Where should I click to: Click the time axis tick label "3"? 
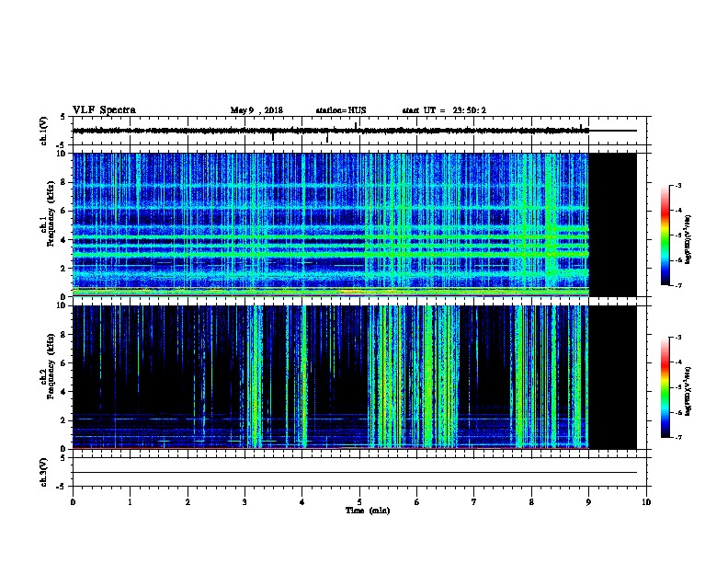[245, 502]
